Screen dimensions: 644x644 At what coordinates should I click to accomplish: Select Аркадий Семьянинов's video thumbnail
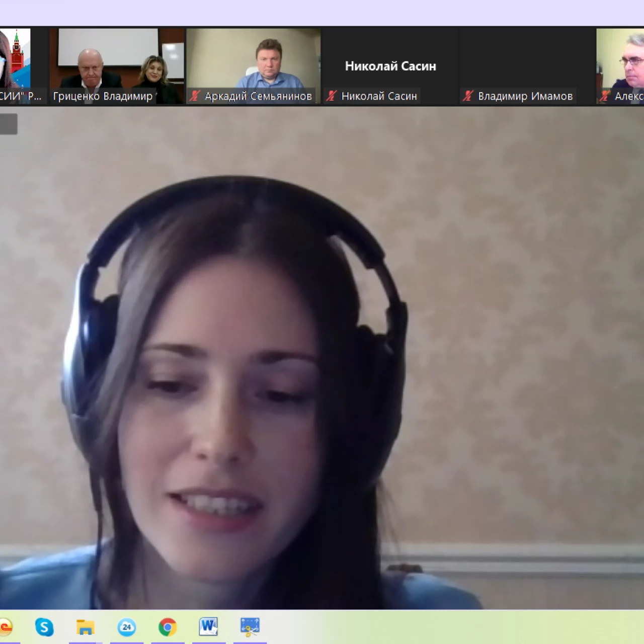coord(253,59)
